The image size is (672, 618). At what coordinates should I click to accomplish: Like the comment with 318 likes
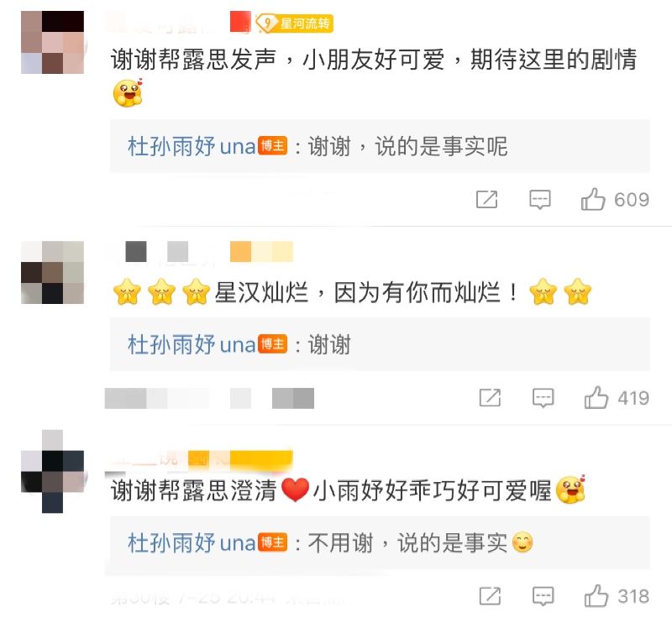(x=596, y=596)
